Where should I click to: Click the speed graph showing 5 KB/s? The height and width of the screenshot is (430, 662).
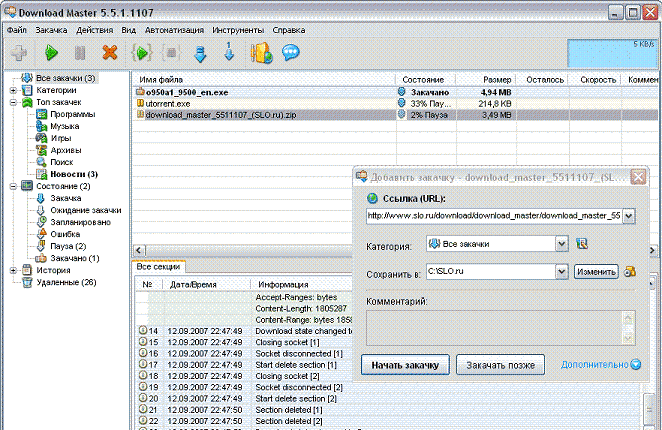tap(613, 53)
